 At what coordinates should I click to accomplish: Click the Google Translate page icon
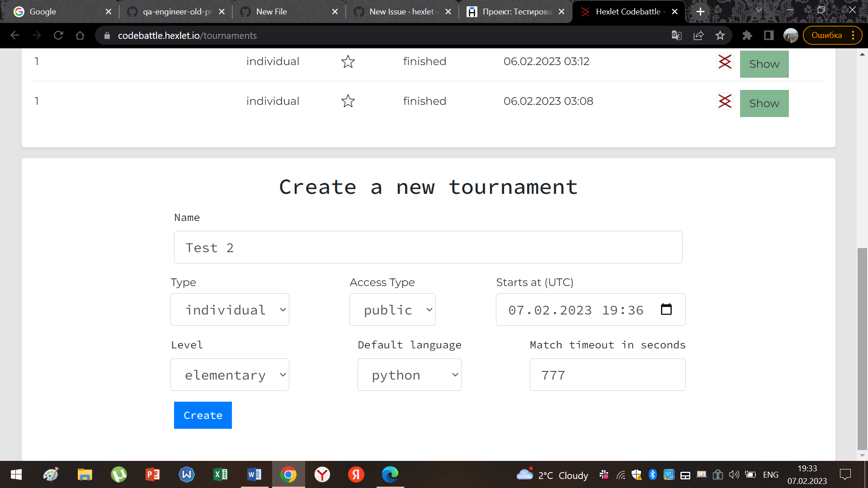(x=676, y=35)
